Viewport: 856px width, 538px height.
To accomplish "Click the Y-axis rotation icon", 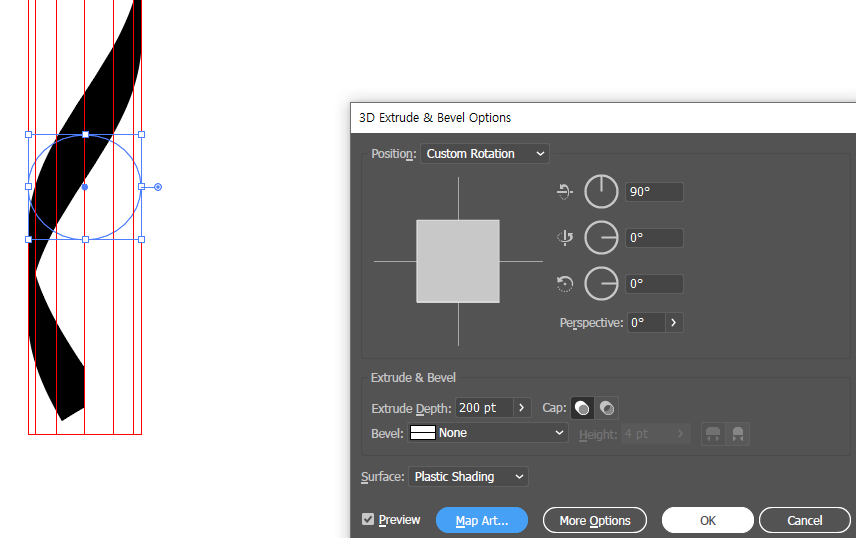I will click(x=564, y=238).
